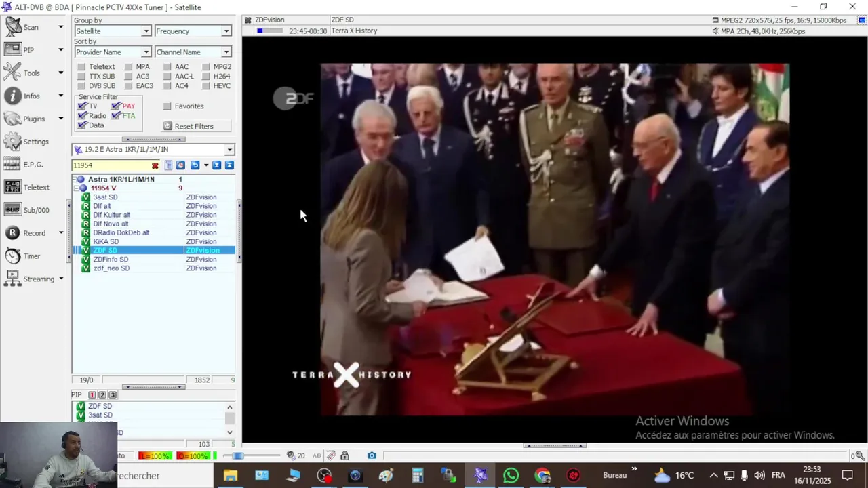
Task: Select PIP slot 1
Action: click(92, 394)
